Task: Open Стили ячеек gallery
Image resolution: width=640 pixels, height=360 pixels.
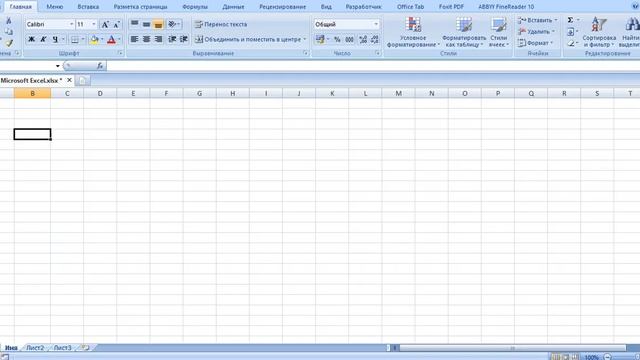Action: click(498, 33)
